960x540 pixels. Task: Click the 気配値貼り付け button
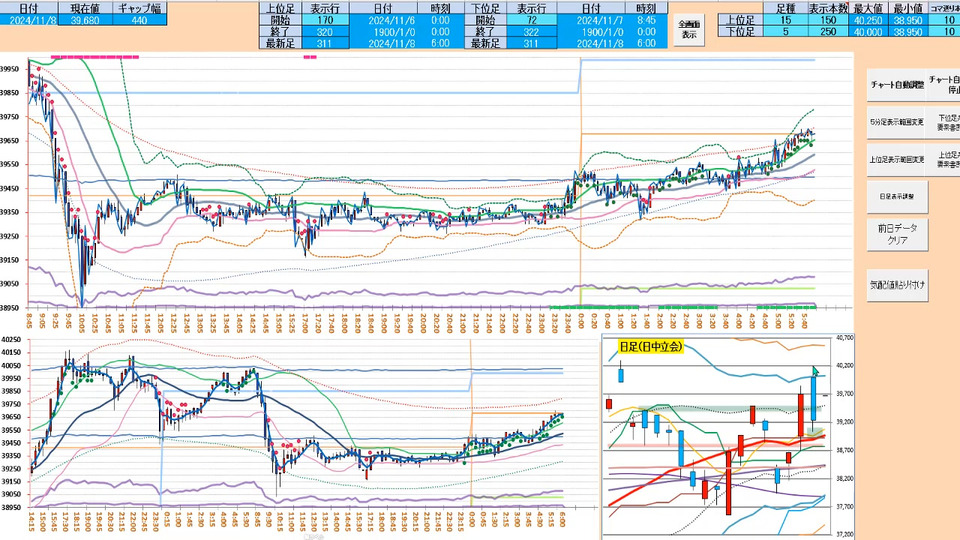(897, 285)
